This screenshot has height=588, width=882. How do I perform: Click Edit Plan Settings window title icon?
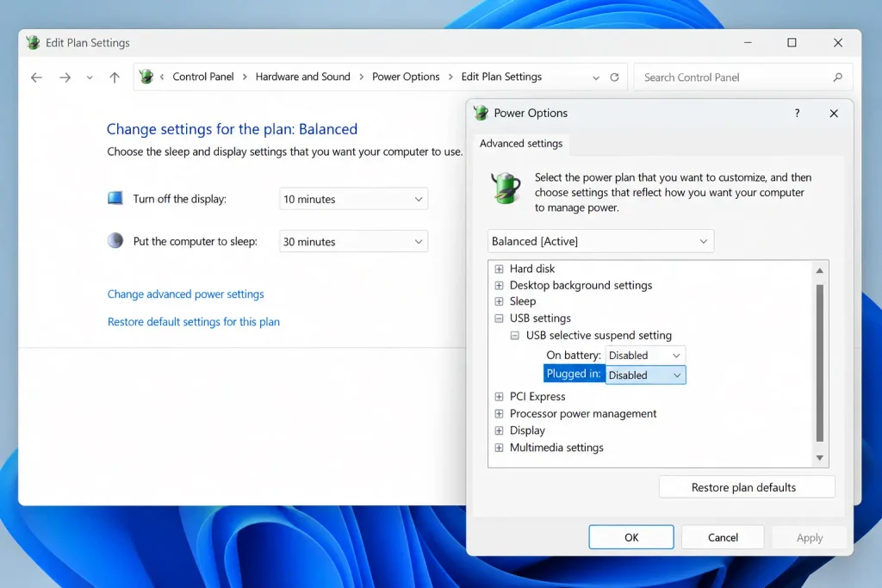34,42
